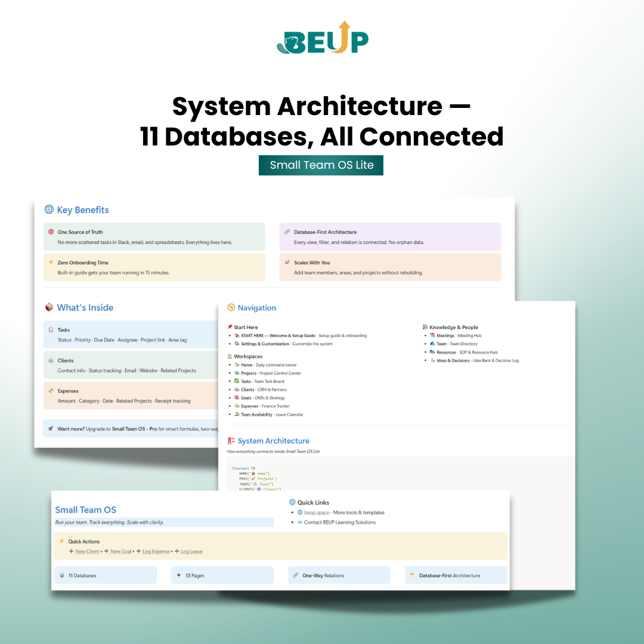
Task: Open the Ideas & Decisions page
Action: point(453,360)
